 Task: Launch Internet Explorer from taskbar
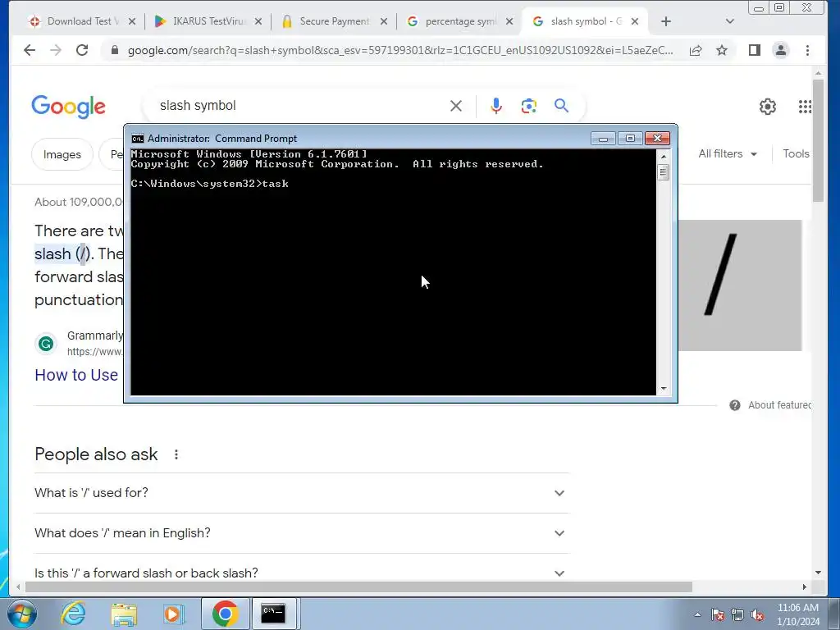pos(73,614)
